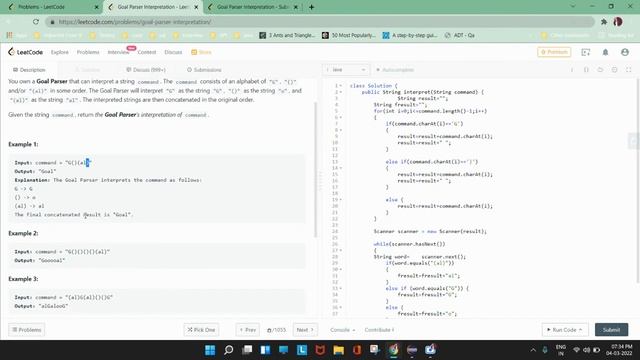Open the Discuss nav item

point(173,52)
